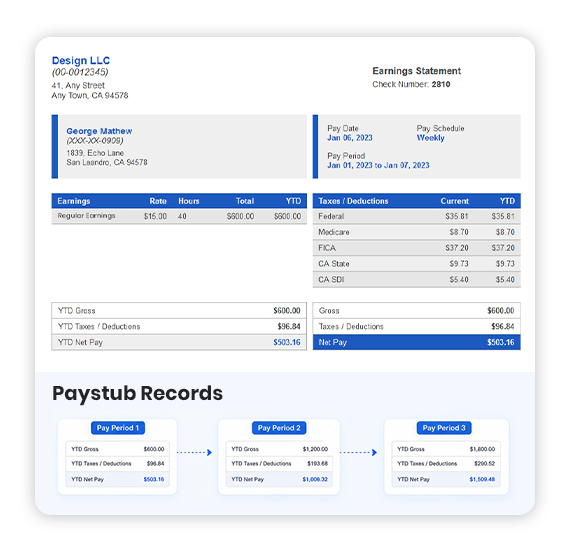Viewport: 571px width, 546px height.
Task: Click the Earnings column header
Action: click(74, 201)
